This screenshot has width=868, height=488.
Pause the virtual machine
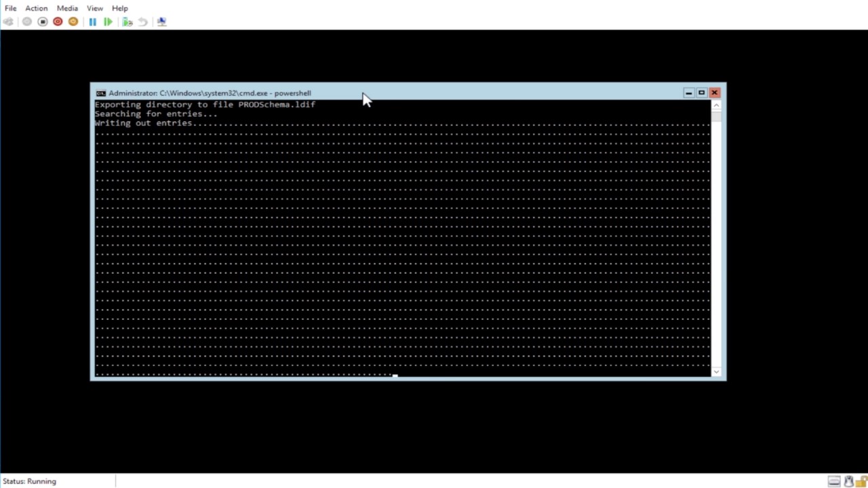coord(93,22)
